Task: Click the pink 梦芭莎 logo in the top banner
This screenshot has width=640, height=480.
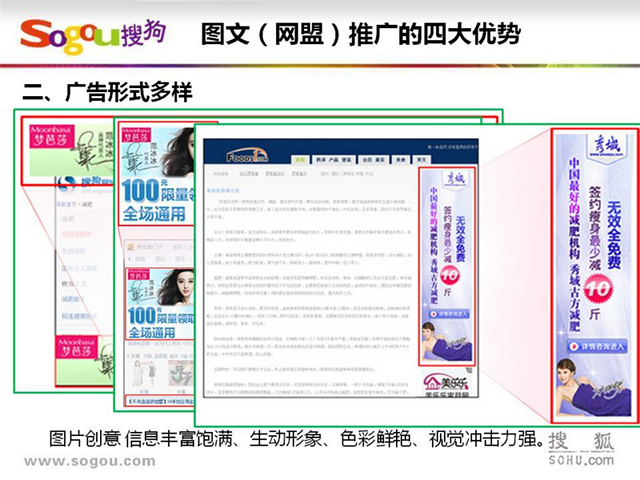Action: [52, 137]
